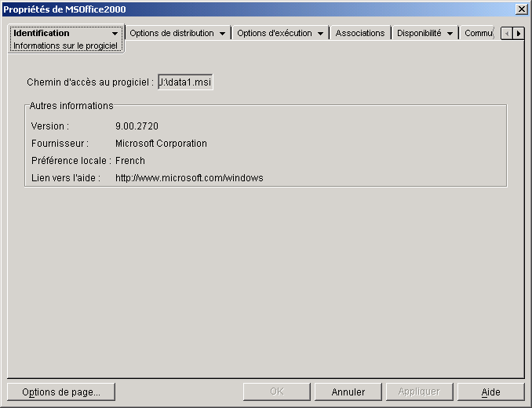Close the Propriétés de MSOffice2000 dialog

(x=521, y=9)
